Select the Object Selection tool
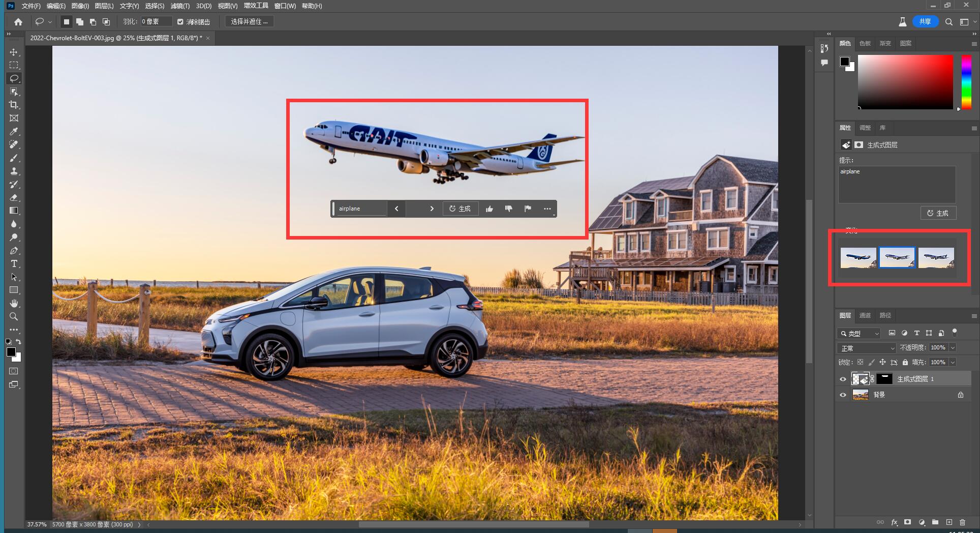This screenshot has height=533, width=980. (x=14, y=92)
